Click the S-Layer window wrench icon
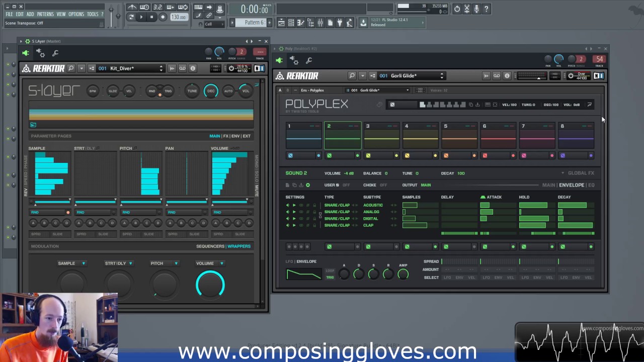The width and height of the screenshot is (644, 362). pyautogui.click(x=55, y=53)
